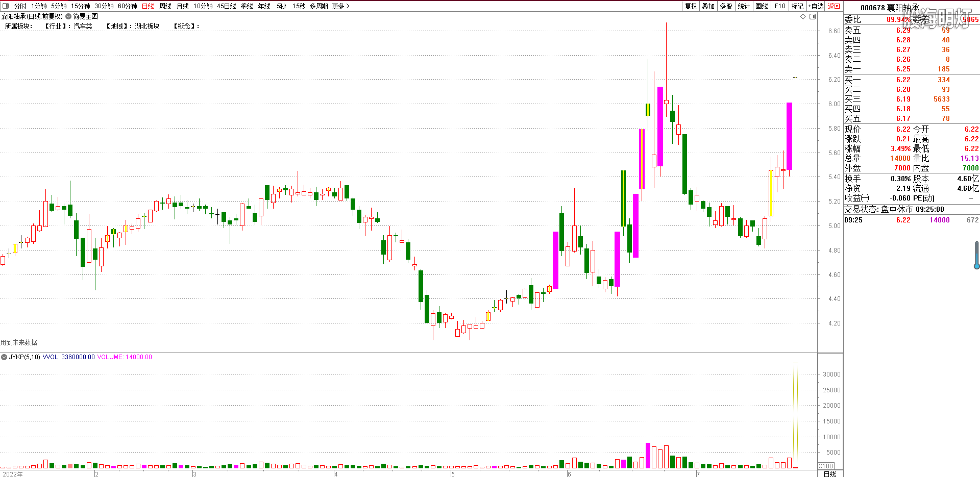The width and height of the screenshot is (980, 477).
Task: Add stock to watchlist with +自选
Action: [x=816, y=6]
